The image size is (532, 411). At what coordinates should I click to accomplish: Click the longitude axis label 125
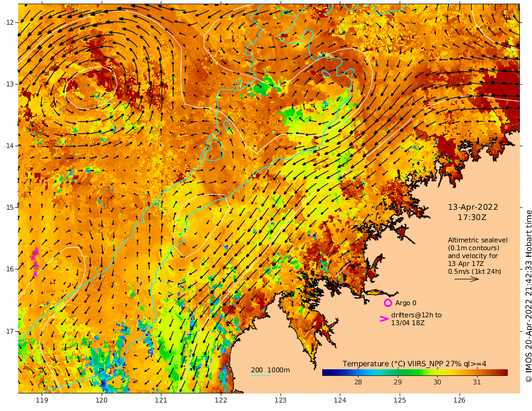pyautogui.click(x=400, y=401)
